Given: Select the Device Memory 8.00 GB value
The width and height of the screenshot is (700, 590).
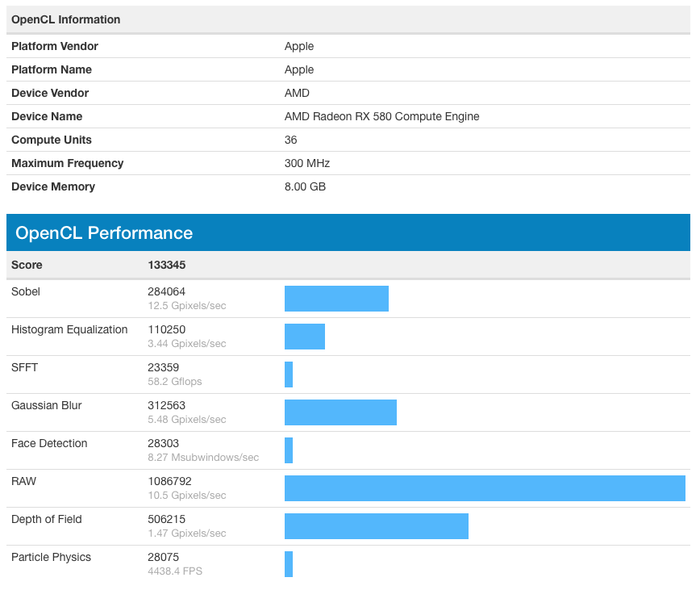Looking at the screenshot, I should tap(305, 186).
